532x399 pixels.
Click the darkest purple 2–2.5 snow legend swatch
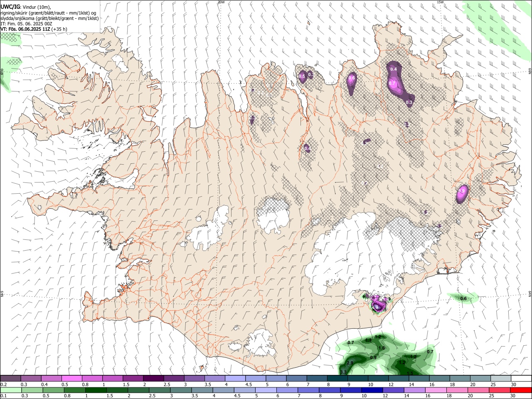[x=153, y=379]
